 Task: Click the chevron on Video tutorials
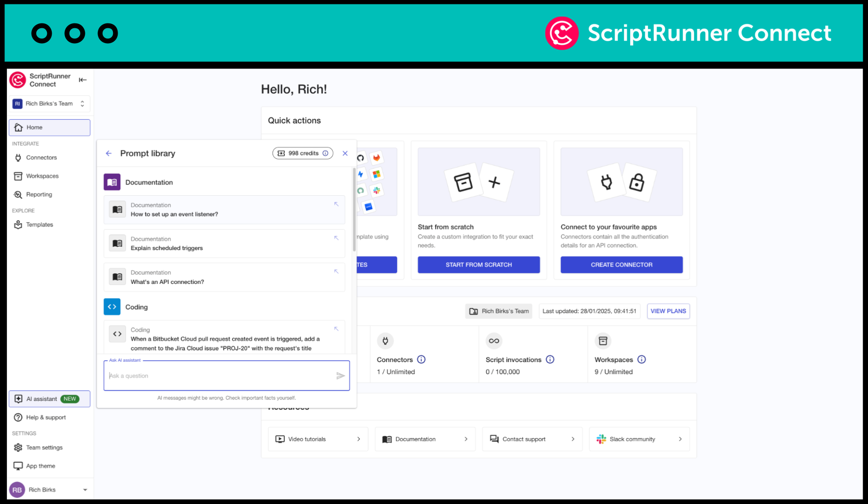pos(358,439)
